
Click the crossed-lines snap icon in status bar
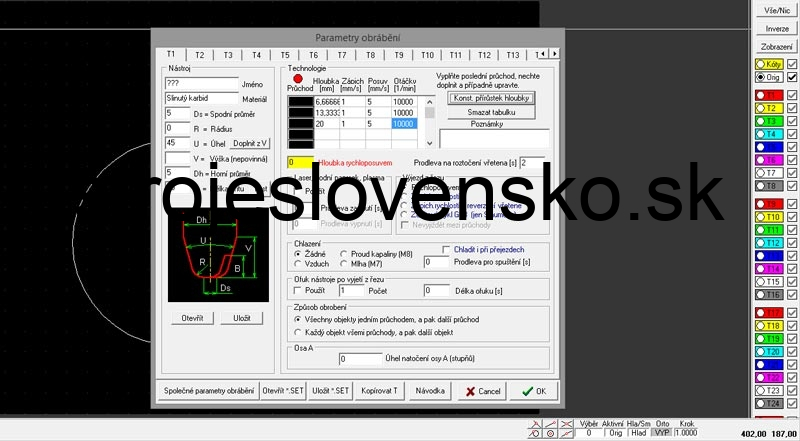coord(567,424)
